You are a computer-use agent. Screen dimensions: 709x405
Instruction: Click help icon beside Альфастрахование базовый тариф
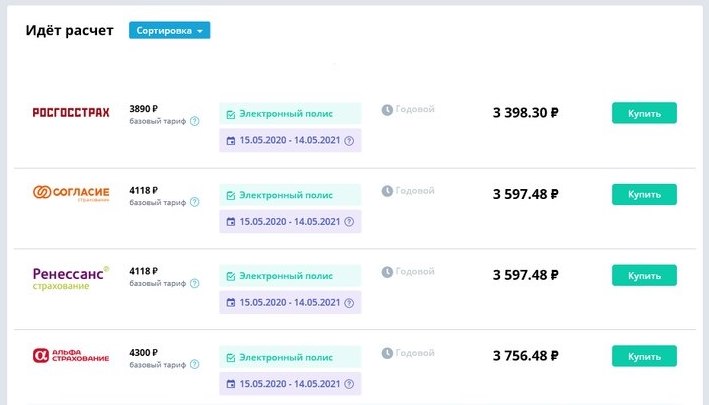click(194, 364)
